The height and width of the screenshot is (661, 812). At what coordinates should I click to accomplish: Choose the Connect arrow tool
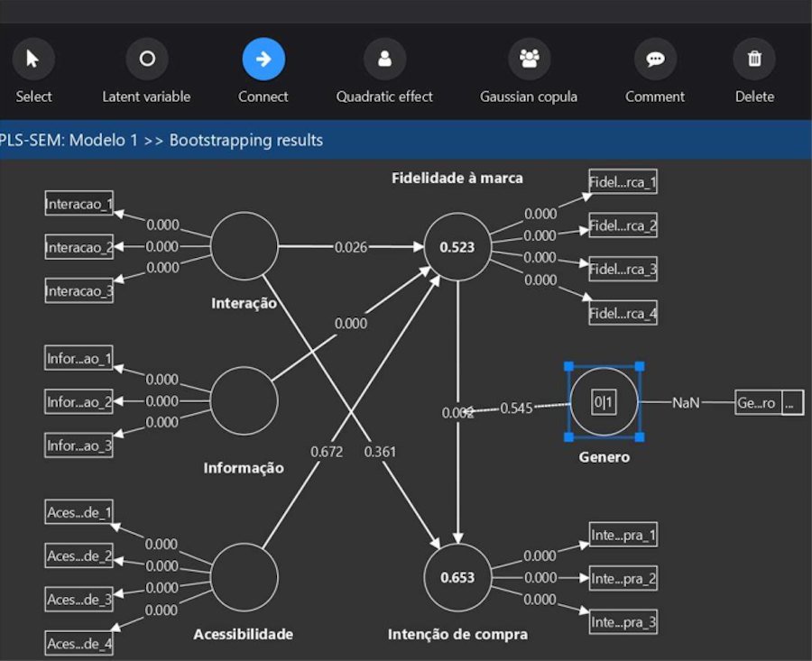263,60
